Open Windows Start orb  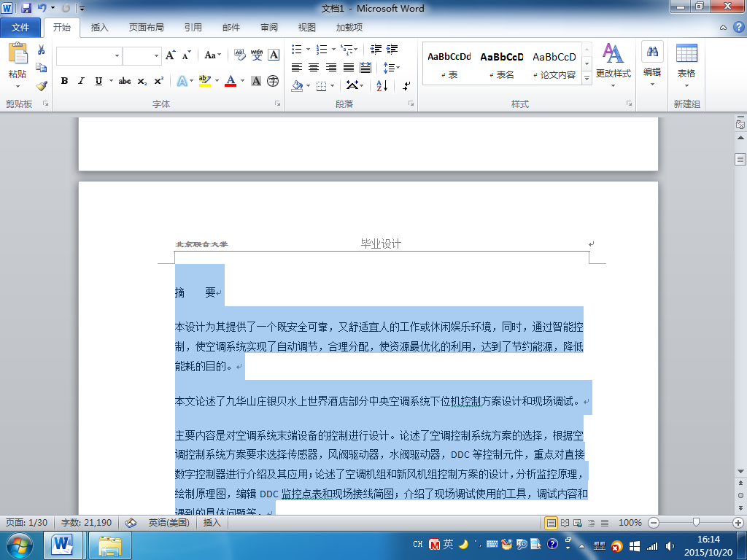pos(20,545)
